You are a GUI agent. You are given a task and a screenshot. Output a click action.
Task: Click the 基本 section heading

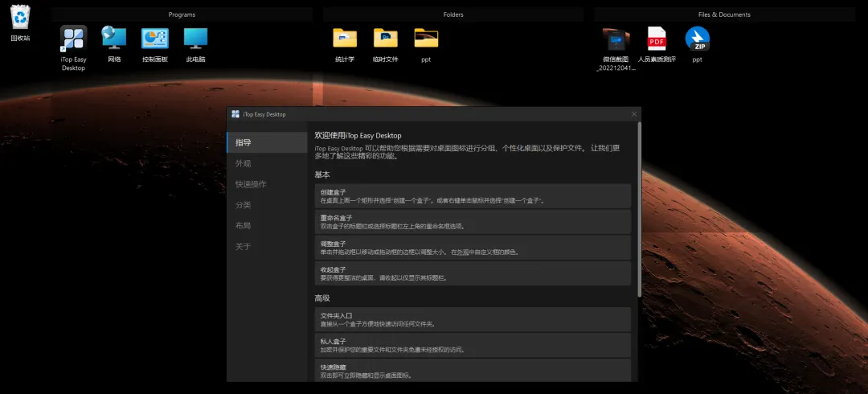322,174
